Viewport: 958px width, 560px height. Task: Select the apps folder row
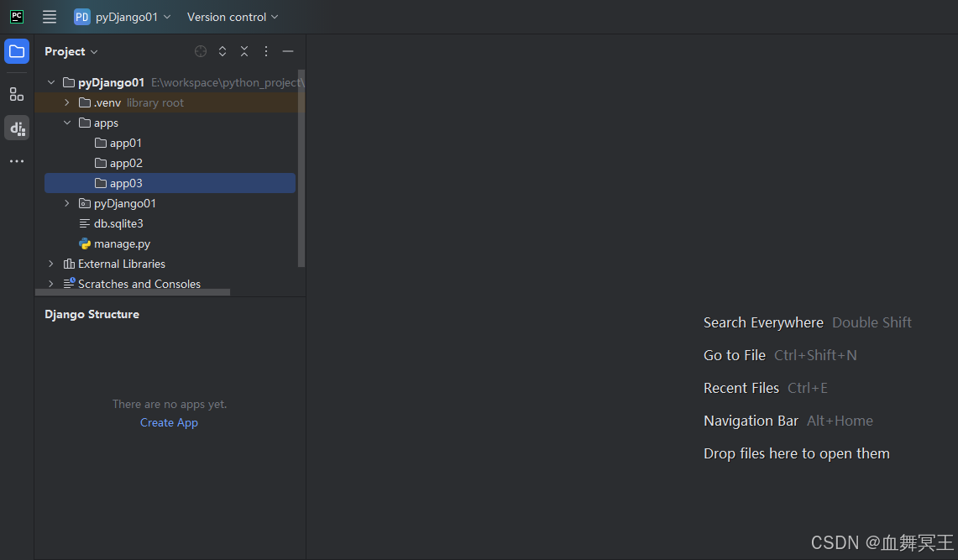click(x=170, y=123)
